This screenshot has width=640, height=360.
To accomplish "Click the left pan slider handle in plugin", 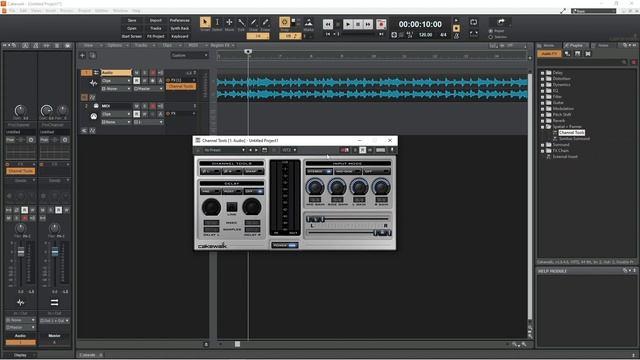I will 316,220.
